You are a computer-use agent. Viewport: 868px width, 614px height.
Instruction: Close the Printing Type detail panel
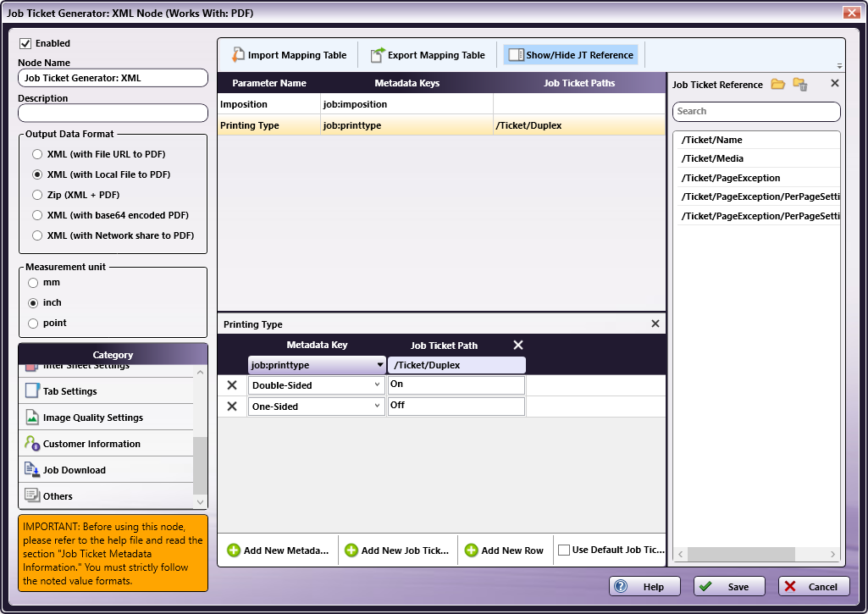coord(655,324)
